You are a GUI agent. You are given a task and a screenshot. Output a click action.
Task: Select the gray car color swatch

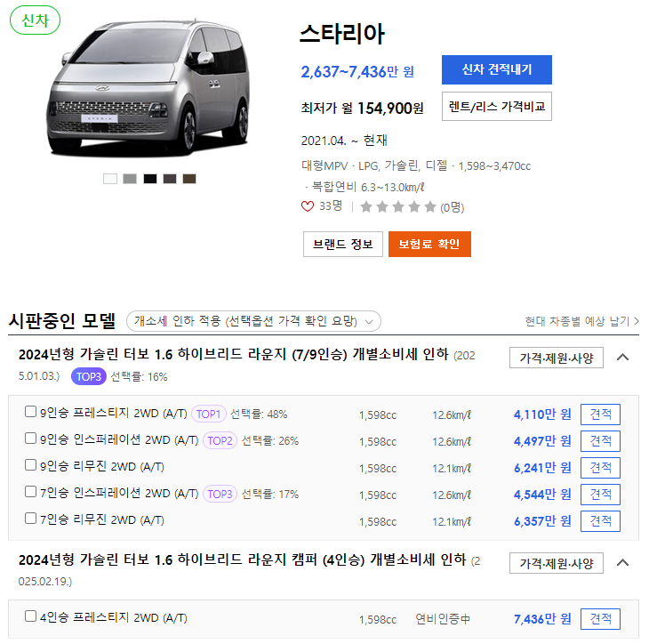pyautogui.click(x=130, y=179)
